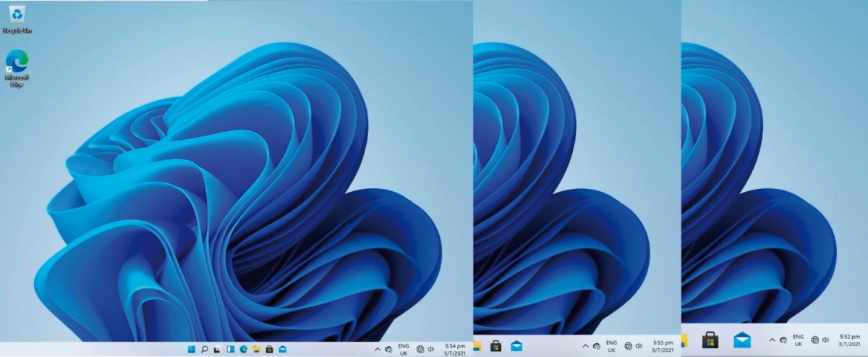The width and height of the screenshot is (868, 357).
Task: Open network globe icon on 5:52 pm taskbar
Action: (816, 340)
